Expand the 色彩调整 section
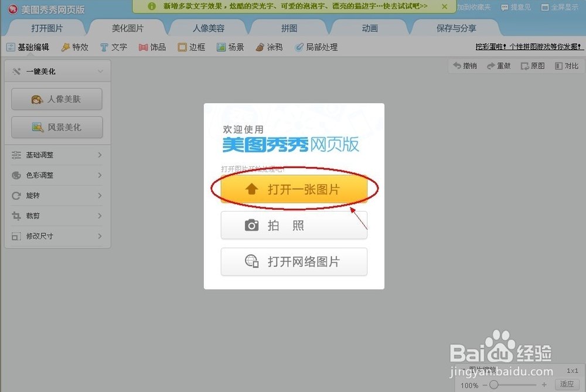Viewport: 586px width, 392px height. 57,175
